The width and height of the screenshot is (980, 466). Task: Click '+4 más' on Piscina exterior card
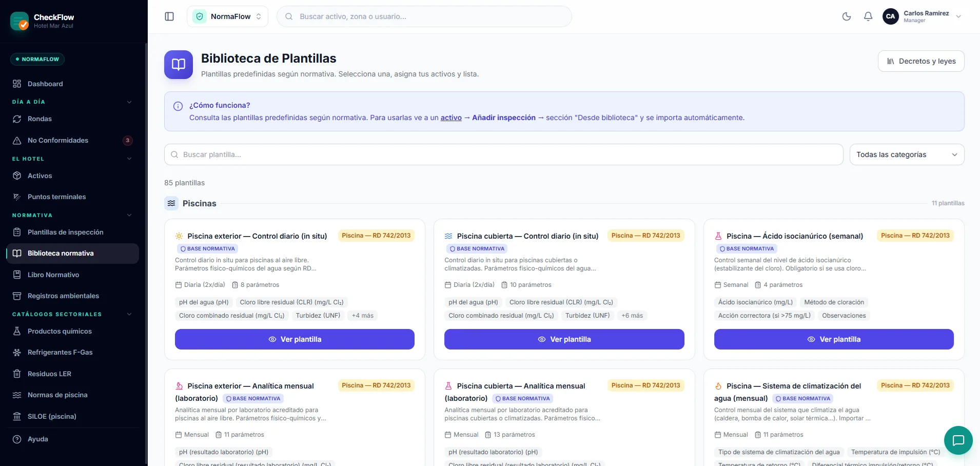pos(363,316)
